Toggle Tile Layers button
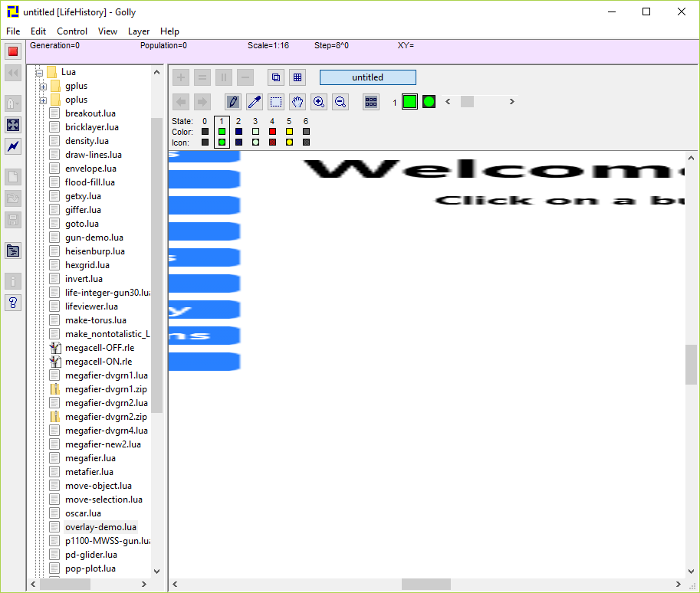Screen dimensions: 700x593 click(297, 77)
